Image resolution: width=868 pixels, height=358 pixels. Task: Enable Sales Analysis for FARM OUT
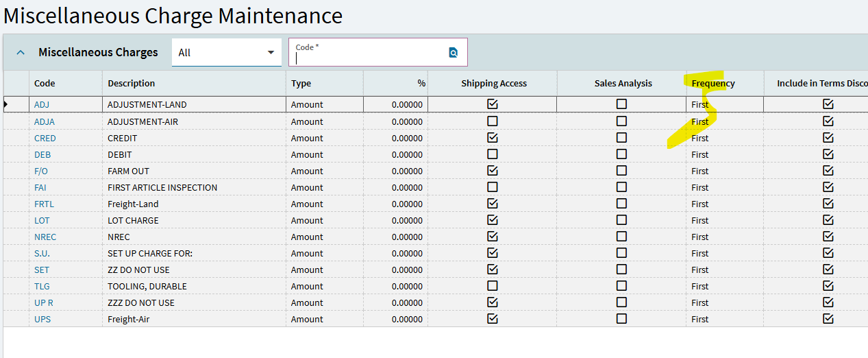click(x=621, y=171)
